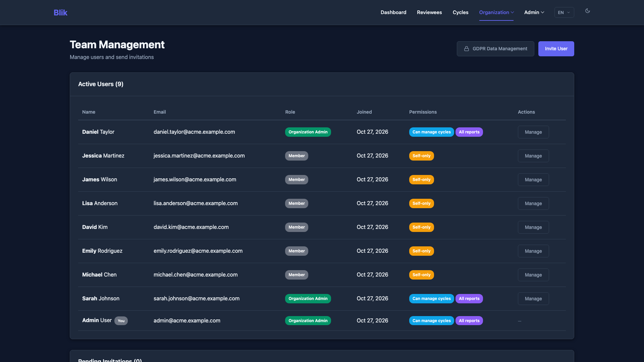The width and height of the screenshot is (644, 362).
Task: Manage Emily Rodriguez's account
Action: coord(533,251)
